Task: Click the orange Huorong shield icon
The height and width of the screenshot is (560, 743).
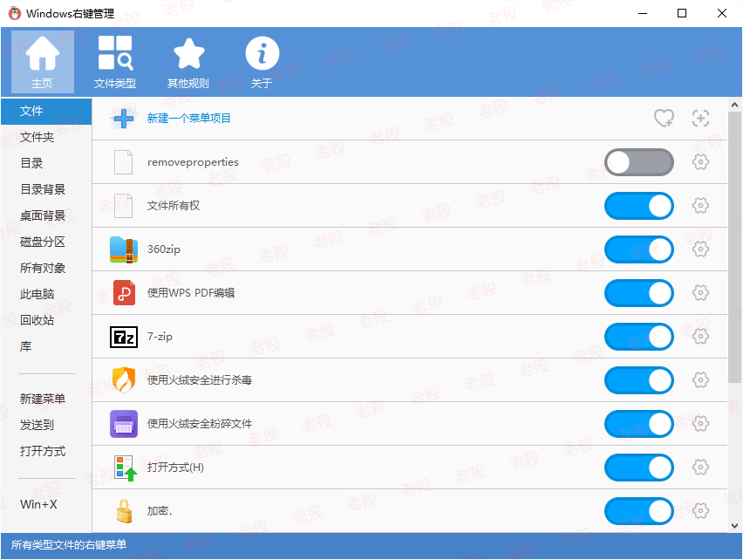Action: 124,380
